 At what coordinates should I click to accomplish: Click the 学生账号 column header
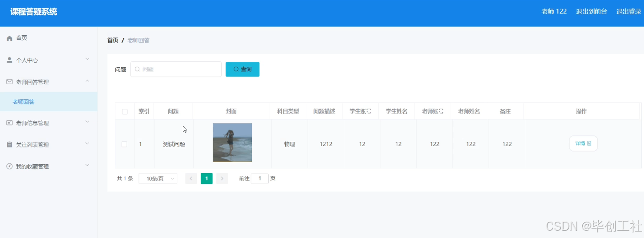coord(360,112)
